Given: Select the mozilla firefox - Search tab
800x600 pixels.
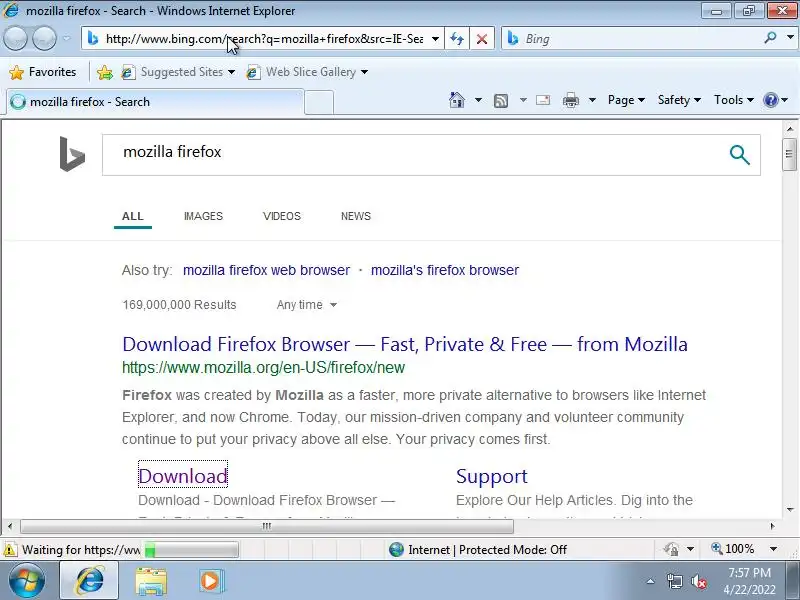Looking at the screenshot, I should pyautogui.click(x=155, y=102).
